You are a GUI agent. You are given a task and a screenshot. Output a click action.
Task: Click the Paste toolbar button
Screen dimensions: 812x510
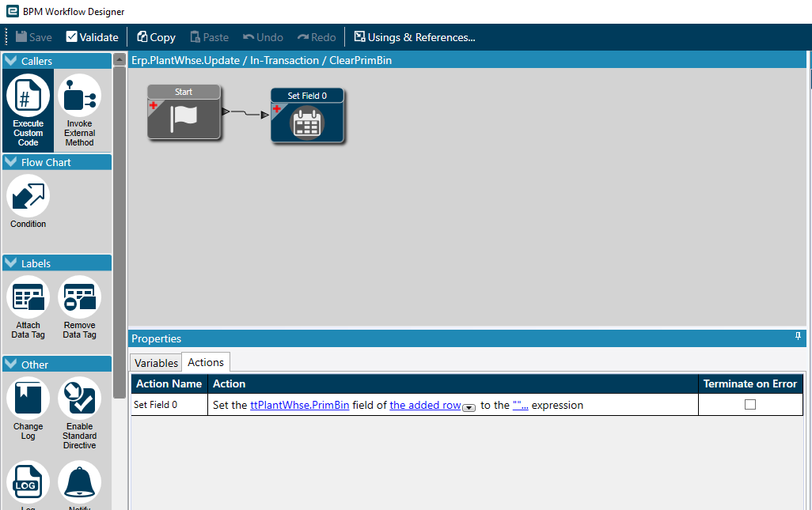pyautogui.click(x=209, y=37)
